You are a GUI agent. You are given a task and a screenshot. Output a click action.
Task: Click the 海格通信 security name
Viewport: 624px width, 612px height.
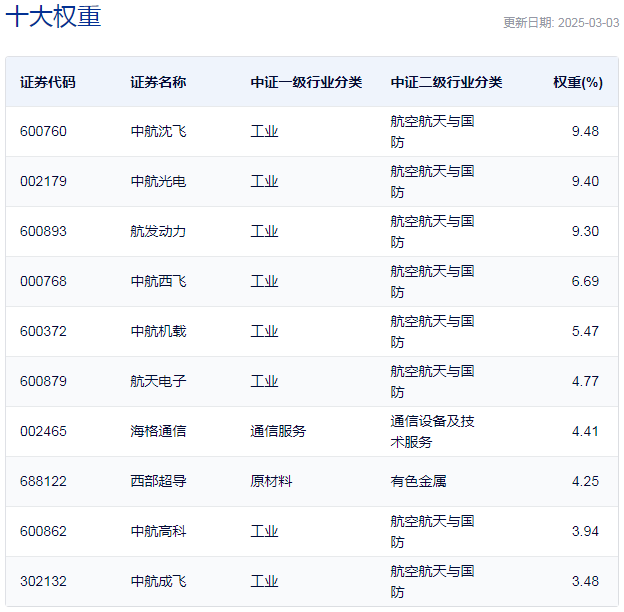click(158, 431)
